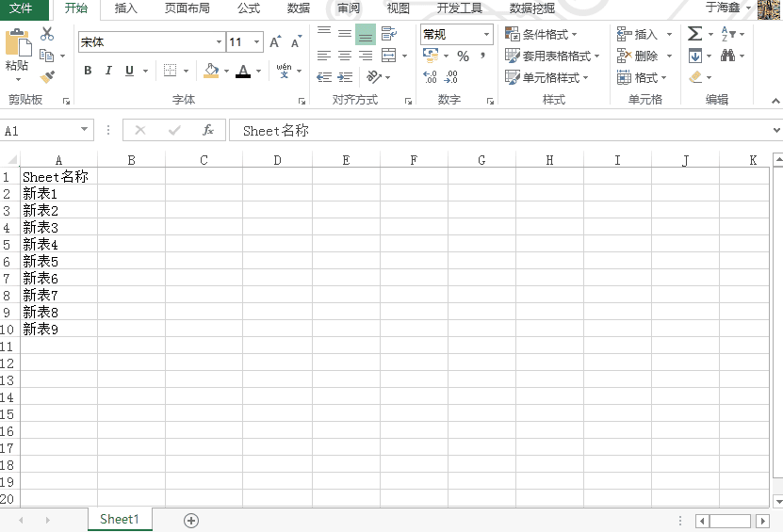Decrease font size with small A icon
Viewport: 783px width, 532px height.
point(297,42)
